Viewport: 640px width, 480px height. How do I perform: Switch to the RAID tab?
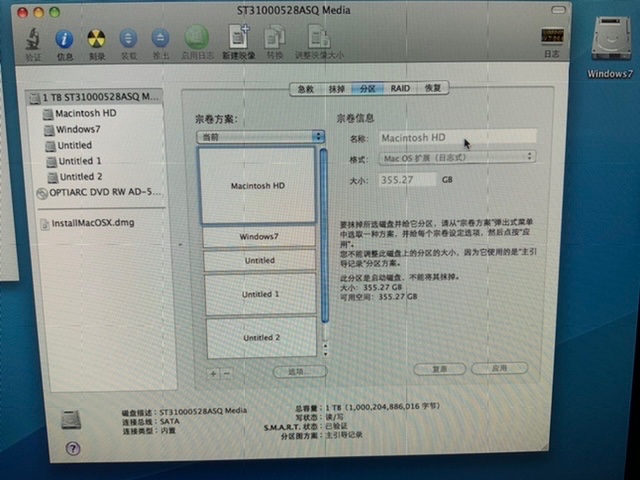coord(400,88)
